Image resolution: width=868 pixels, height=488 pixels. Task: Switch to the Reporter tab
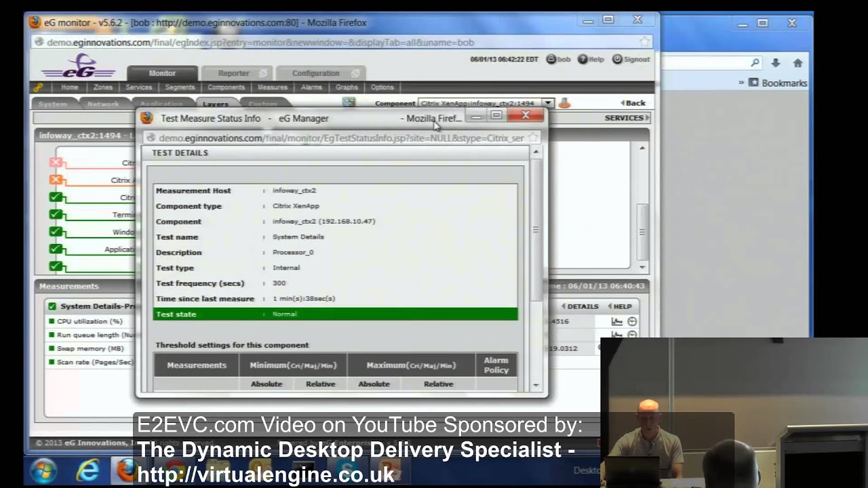coord(234,73)
